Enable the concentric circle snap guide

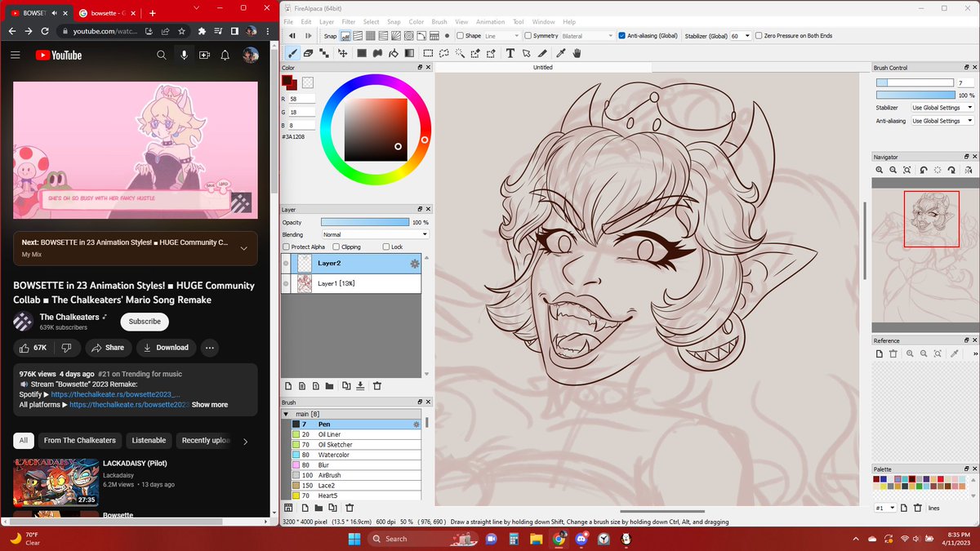click(x=409, y=36)
